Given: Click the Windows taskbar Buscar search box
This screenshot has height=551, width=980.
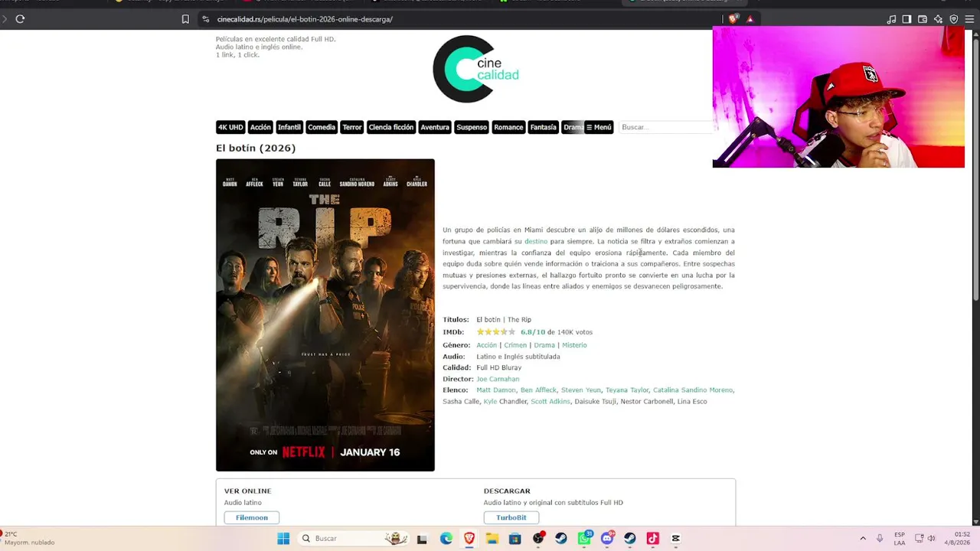Looking at the screenshot, I should pos(354,539).
